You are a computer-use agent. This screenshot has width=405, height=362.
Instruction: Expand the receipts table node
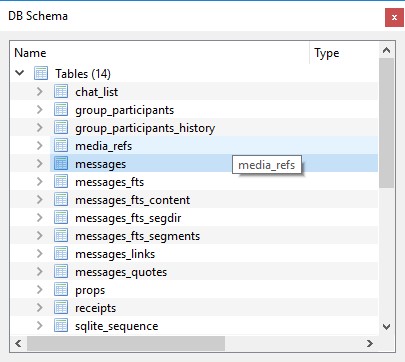point(40,307)
